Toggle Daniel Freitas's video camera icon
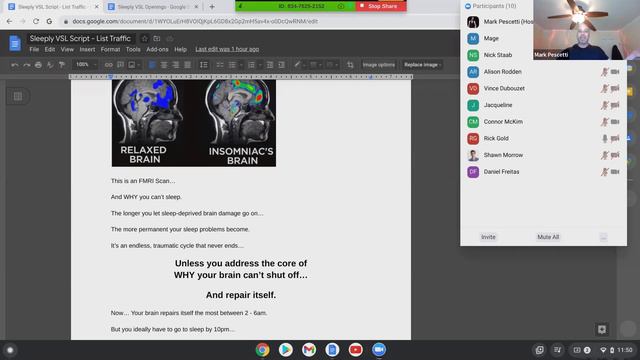Screen dimensions: 640x360 point(615,172)
